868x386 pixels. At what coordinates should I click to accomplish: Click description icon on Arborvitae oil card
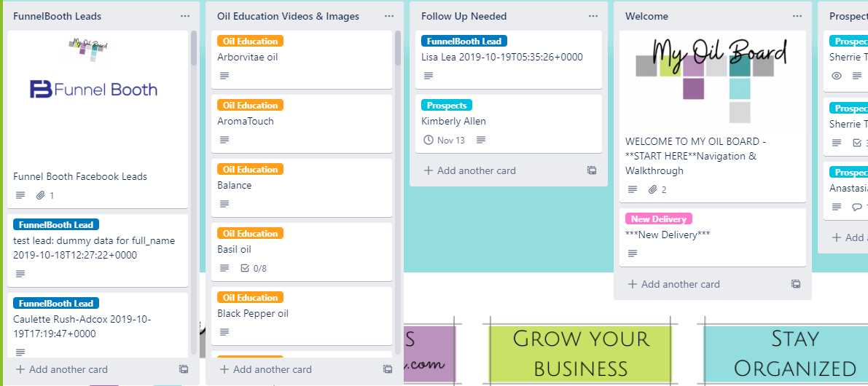pos(224,76)
